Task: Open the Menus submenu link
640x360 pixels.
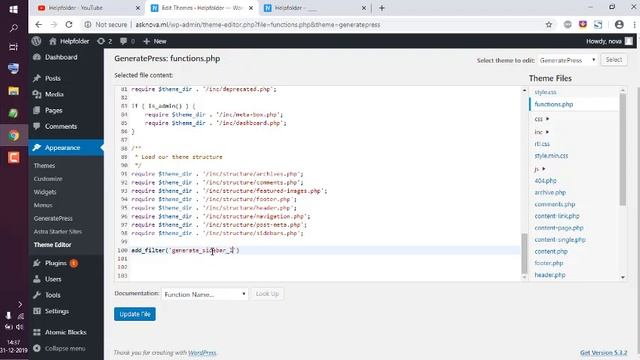Action: click(43, 205)
